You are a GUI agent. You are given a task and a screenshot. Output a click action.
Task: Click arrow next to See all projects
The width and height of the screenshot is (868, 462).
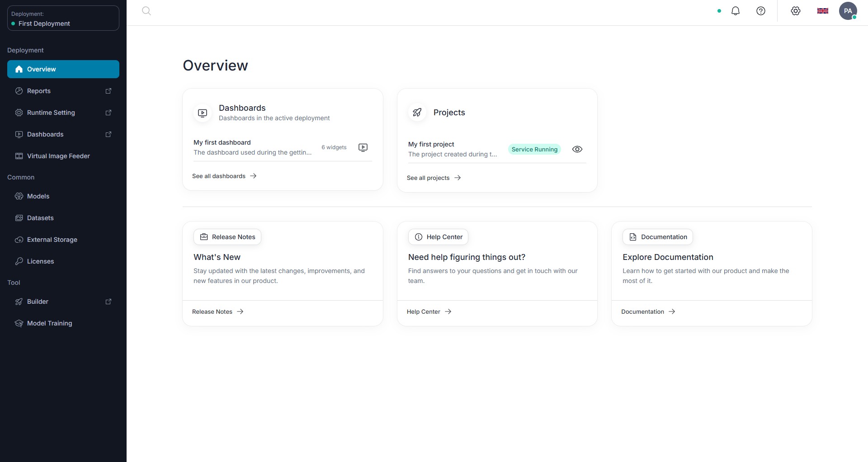point(458,178)
